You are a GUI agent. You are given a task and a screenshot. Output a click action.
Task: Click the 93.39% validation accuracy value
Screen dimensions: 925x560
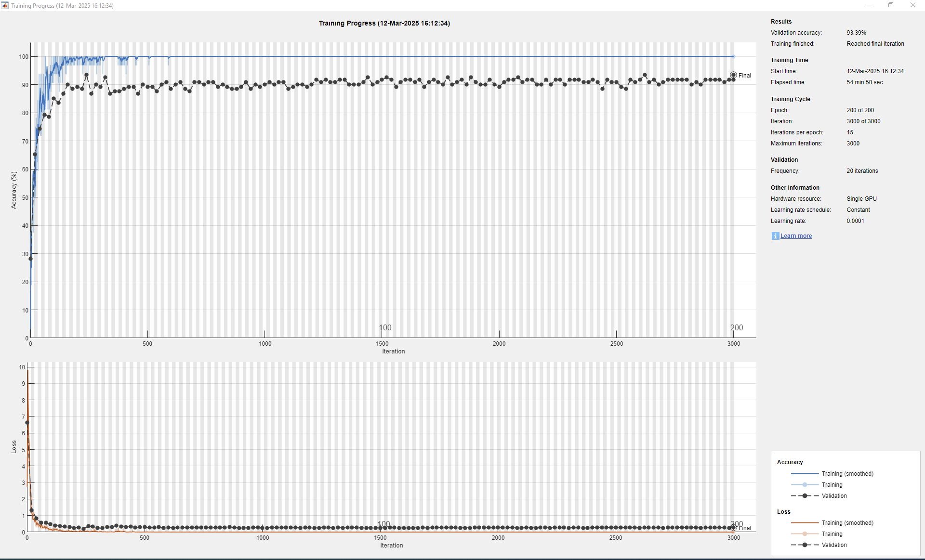(856, 33)
